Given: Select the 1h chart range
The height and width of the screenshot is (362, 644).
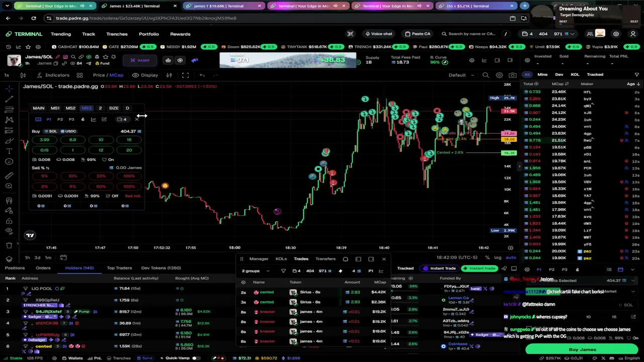Looking at the screenshot, I should 27,257.
